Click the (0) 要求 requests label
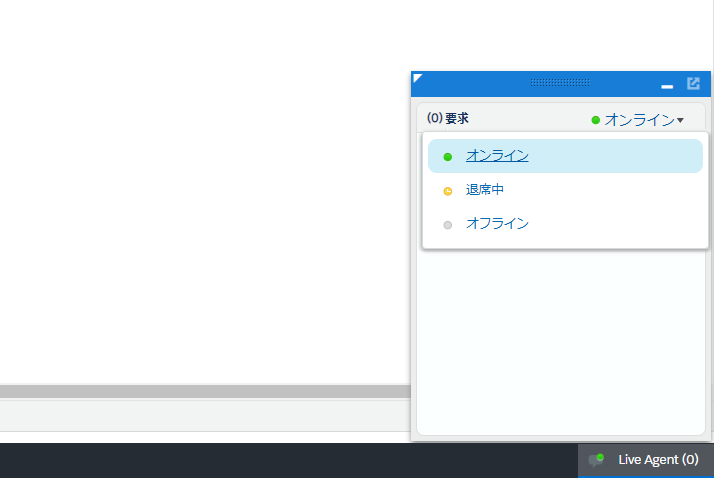The height and width of the screenshot is (478, 714). pos(448,118)
